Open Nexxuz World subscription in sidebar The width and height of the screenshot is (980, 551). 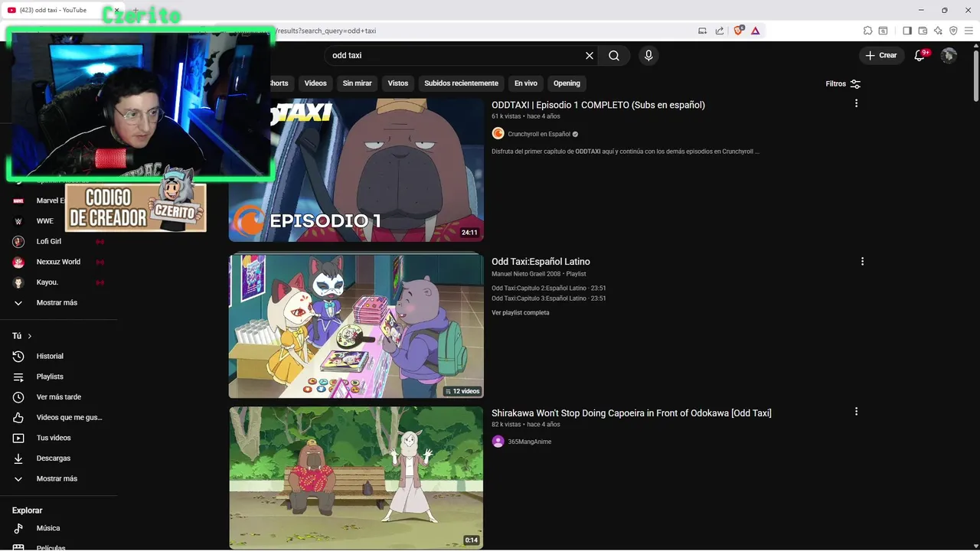tap(58, 262)
